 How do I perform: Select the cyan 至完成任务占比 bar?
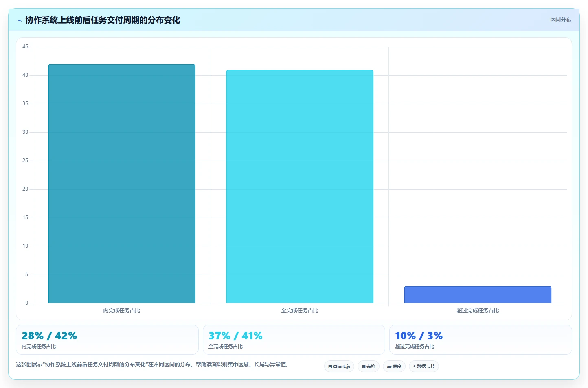[x=300, y=187]
